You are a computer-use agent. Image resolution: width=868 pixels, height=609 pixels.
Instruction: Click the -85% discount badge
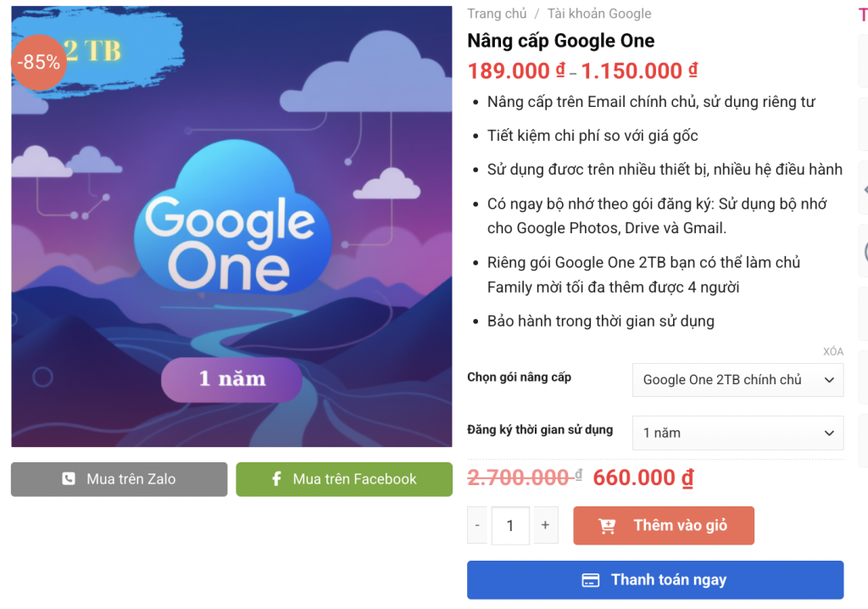(38, 62)
